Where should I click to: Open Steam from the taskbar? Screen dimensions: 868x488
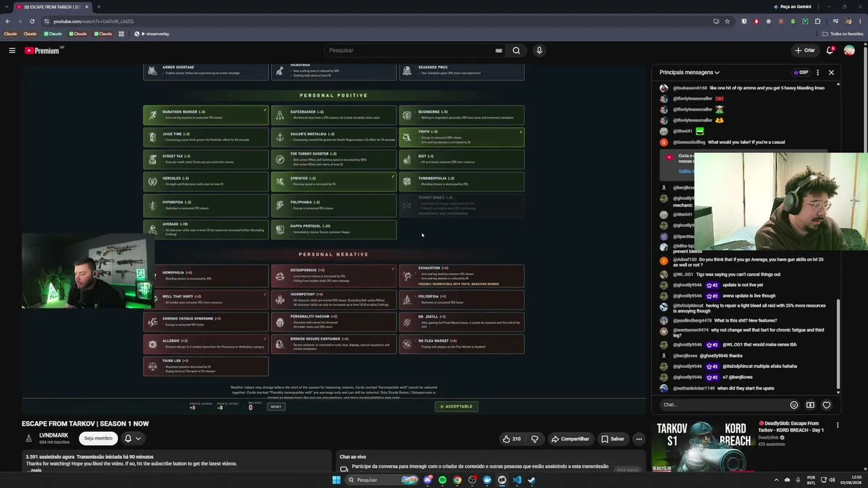point(532,480)
